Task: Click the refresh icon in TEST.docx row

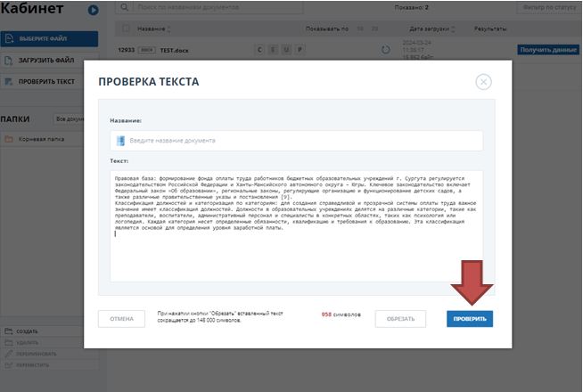Action: point(385,50)
